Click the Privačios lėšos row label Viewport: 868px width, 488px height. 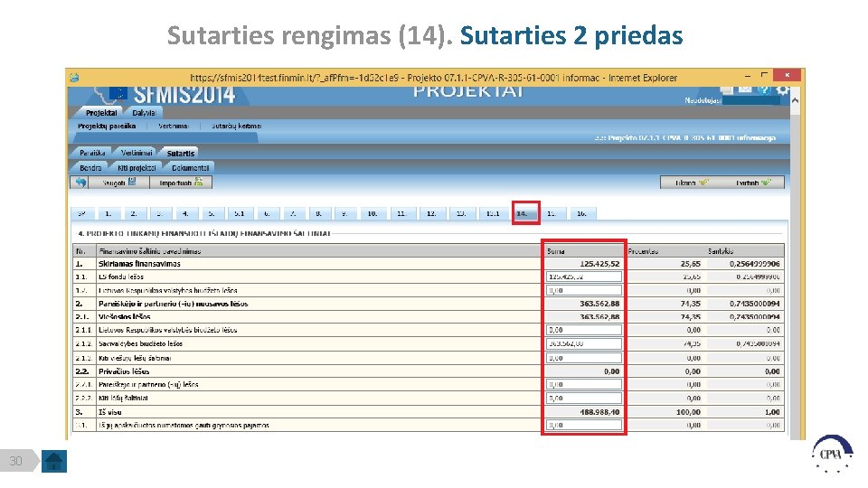[x=124, y=371]
